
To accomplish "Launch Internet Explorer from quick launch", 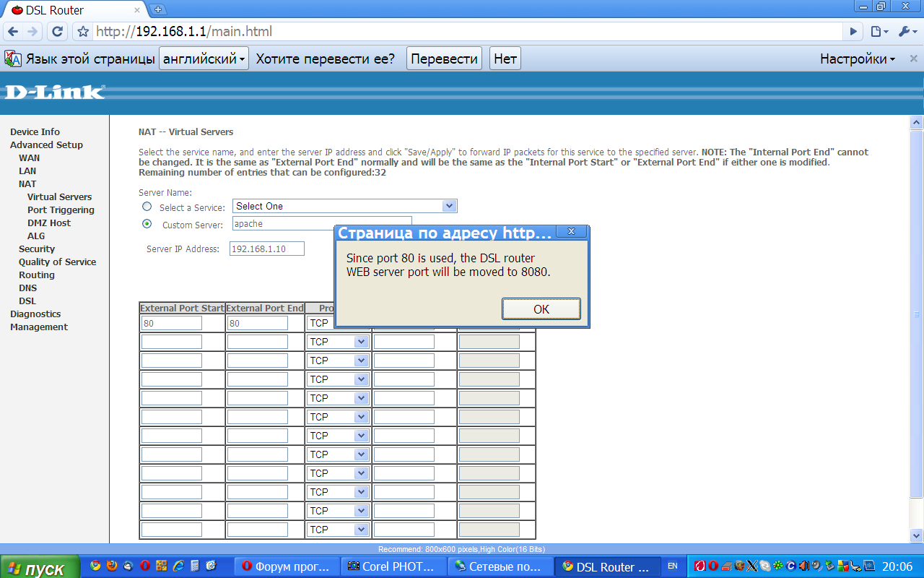I will click(x=178, y=566).
